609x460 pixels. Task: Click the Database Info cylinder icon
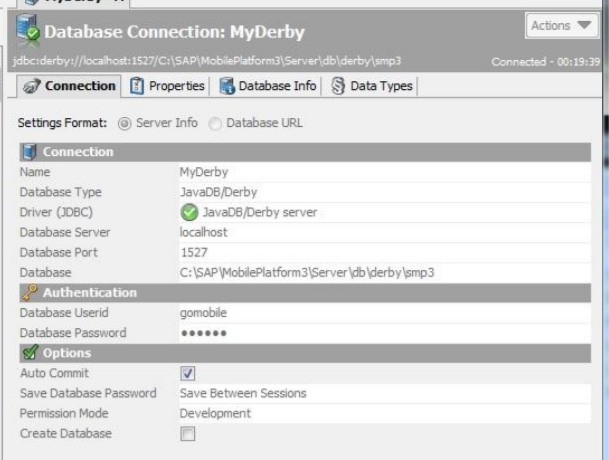227,86
